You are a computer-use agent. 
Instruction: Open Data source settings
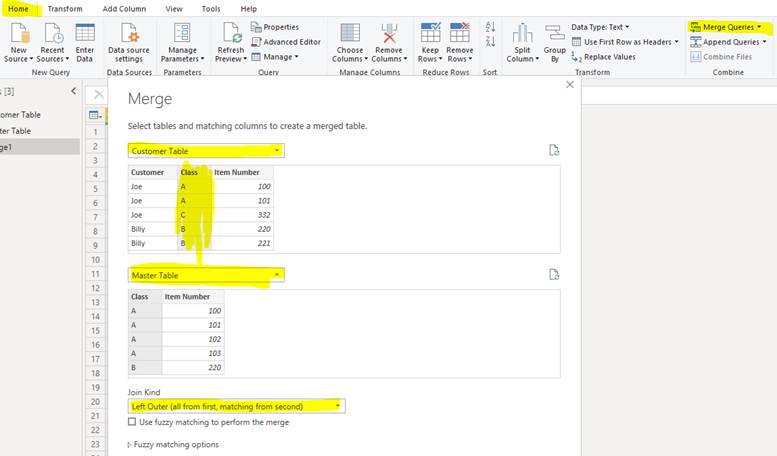[129, 43]
